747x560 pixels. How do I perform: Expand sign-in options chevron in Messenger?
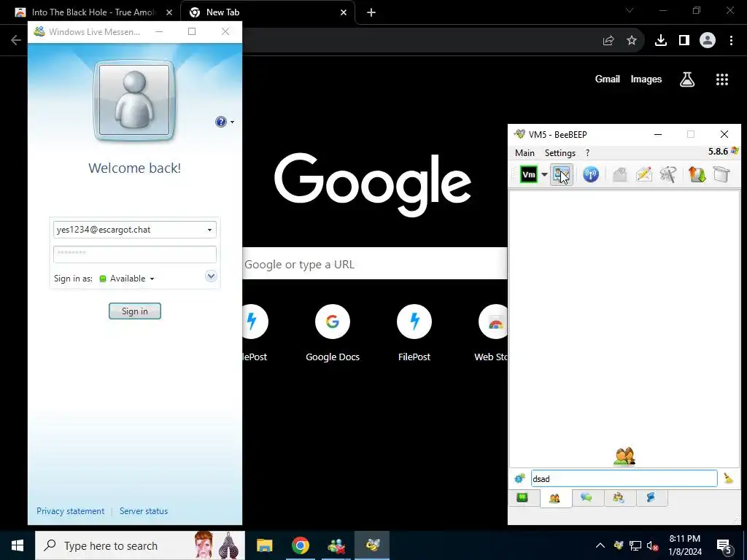tap(211, 276)
